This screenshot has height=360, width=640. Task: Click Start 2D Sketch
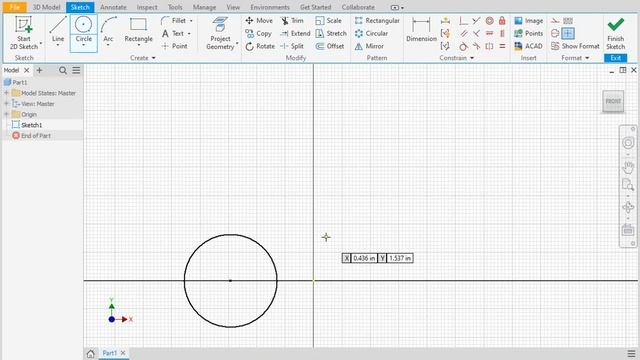(x=23, y=33)
